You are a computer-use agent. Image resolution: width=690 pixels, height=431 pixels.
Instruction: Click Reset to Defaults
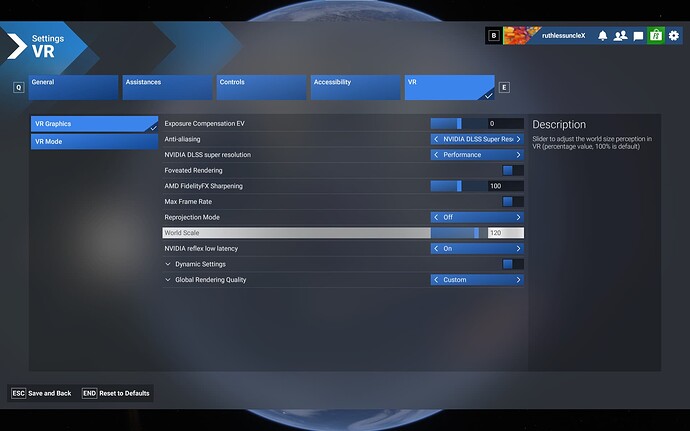117,393
